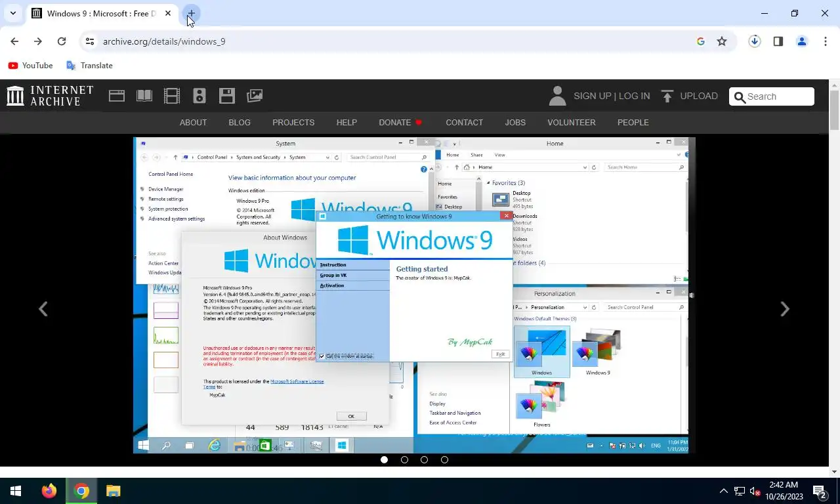This screenshot has width=840, height=504.
Task: Open the Software floppy disk icon
Action: pos(227,96)
